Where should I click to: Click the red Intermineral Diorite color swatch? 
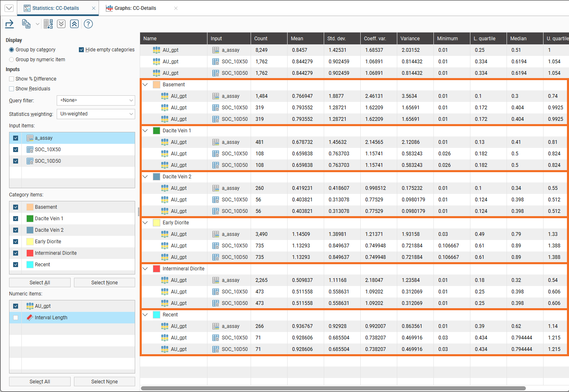click(156, 269)
